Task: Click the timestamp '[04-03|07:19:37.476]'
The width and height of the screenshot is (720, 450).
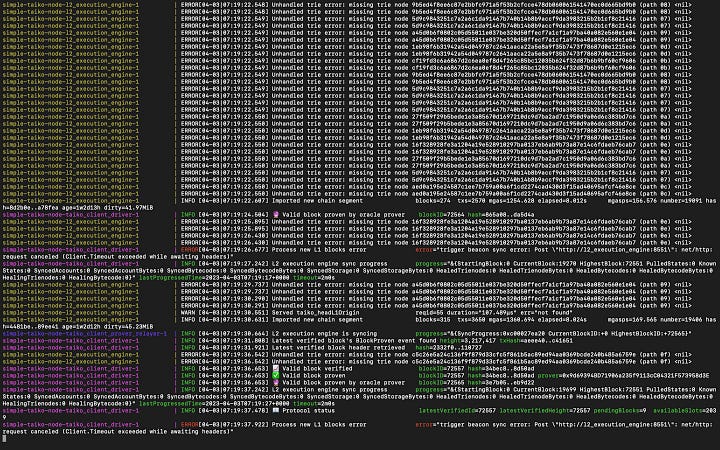Action: (233, 411)
